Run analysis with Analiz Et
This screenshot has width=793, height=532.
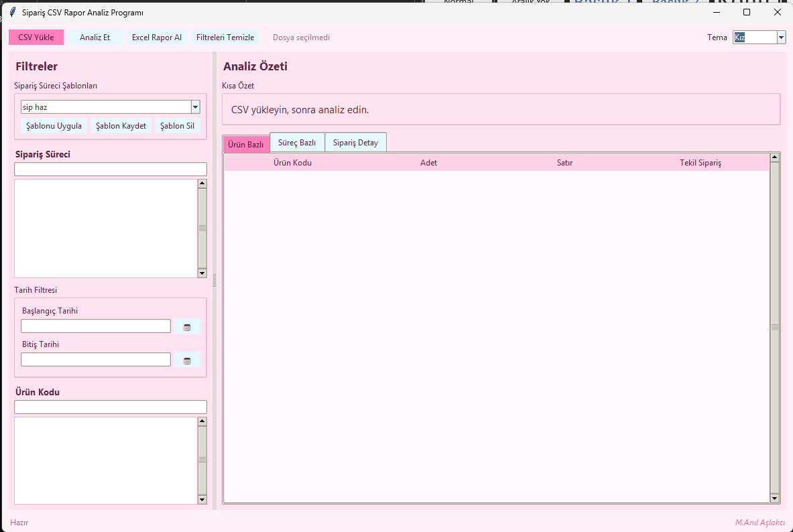pos(95,38)
